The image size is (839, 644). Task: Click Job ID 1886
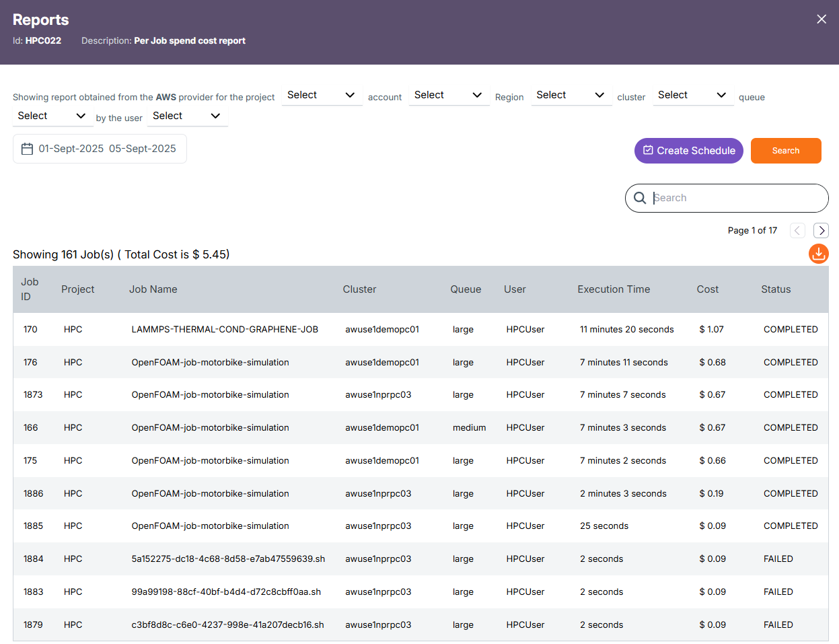point(33,494)
